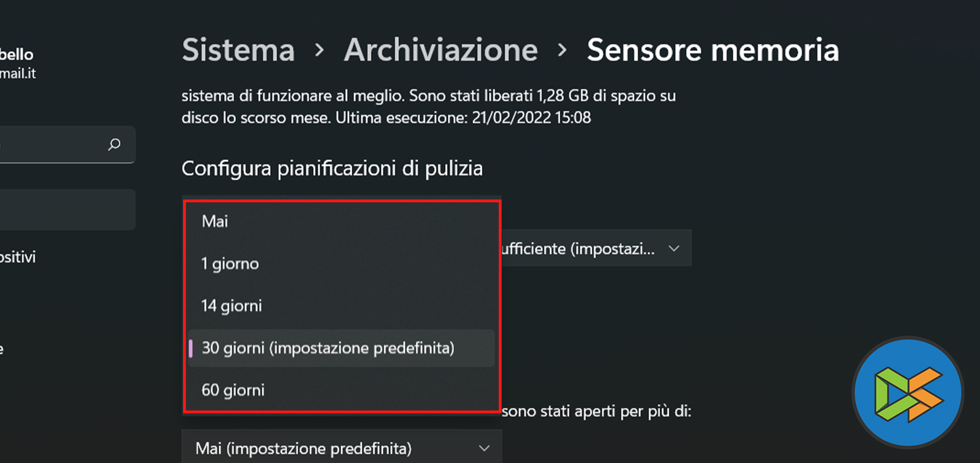The width and height of the screenshot is (980, 463).
Task: Select the 'Mai' option in the list
Action: click(x=215, y=221)
